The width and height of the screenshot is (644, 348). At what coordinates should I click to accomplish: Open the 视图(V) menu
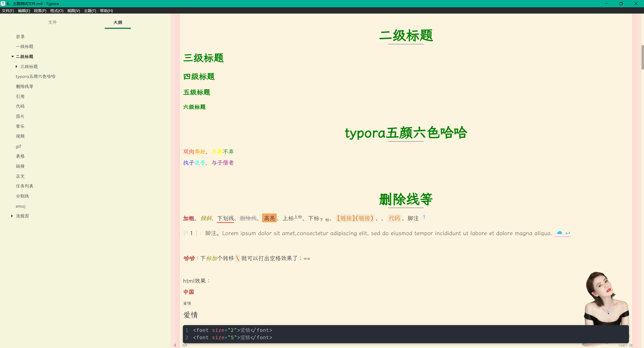click(x=73, y=11)
